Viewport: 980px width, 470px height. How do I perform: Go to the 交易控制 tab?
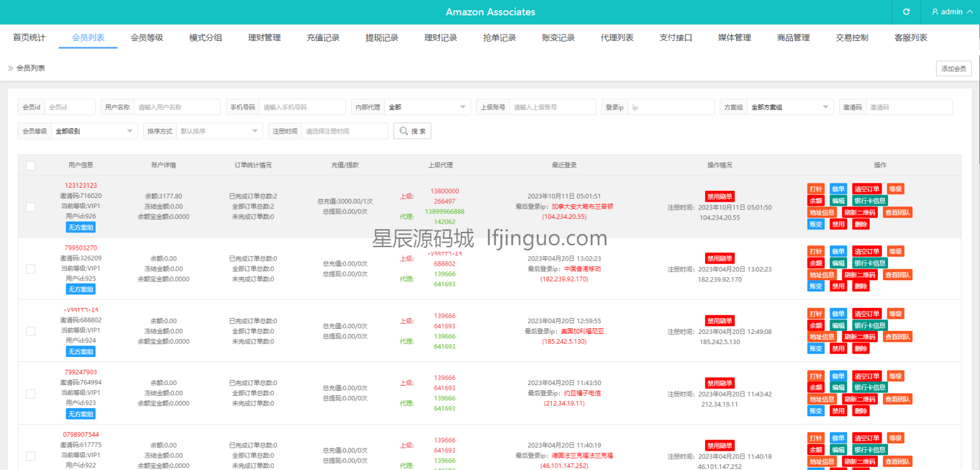tap(852, 38)
